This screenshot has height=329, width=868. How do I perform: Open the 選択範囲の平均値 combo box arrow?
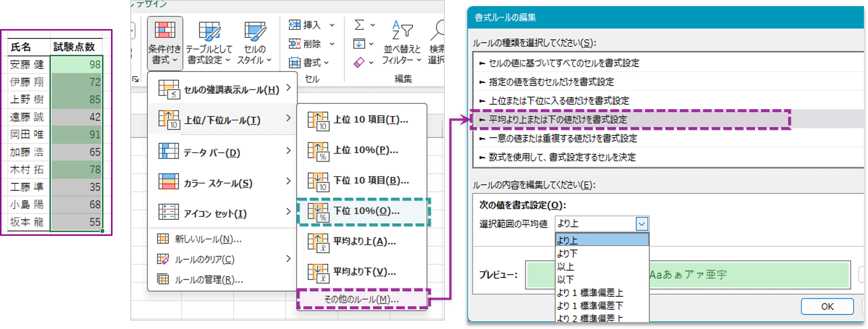(x=642, y=224)
